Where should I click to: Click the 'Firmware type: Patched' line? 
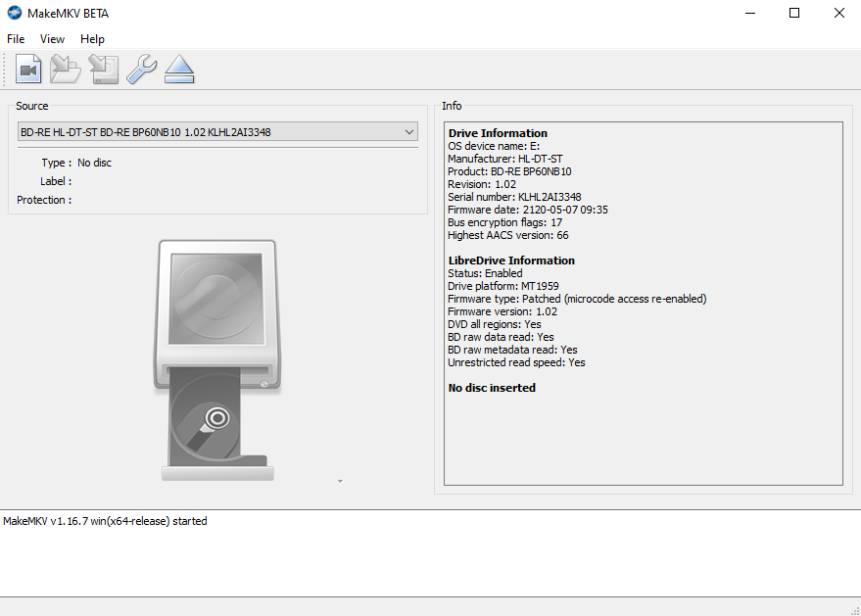pos(577,299)
